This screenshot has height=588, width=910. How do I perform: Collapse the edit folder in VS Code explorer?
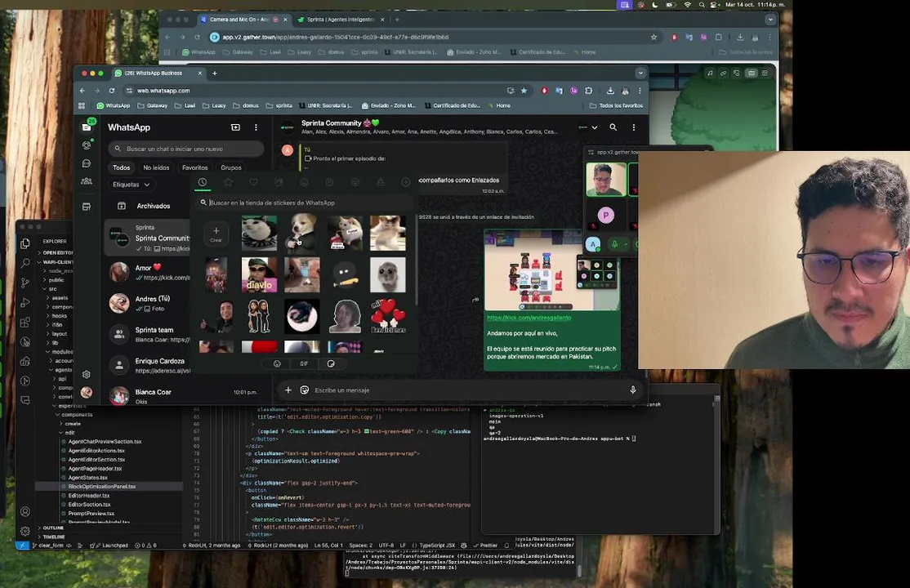point(69,433)
